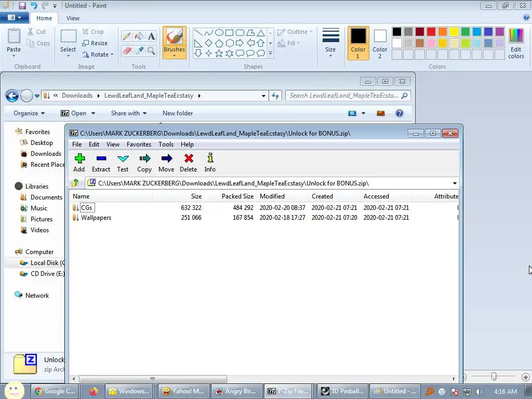Select the Eraser tool in Paint
The image size is (532, 399).
[127, 51]
